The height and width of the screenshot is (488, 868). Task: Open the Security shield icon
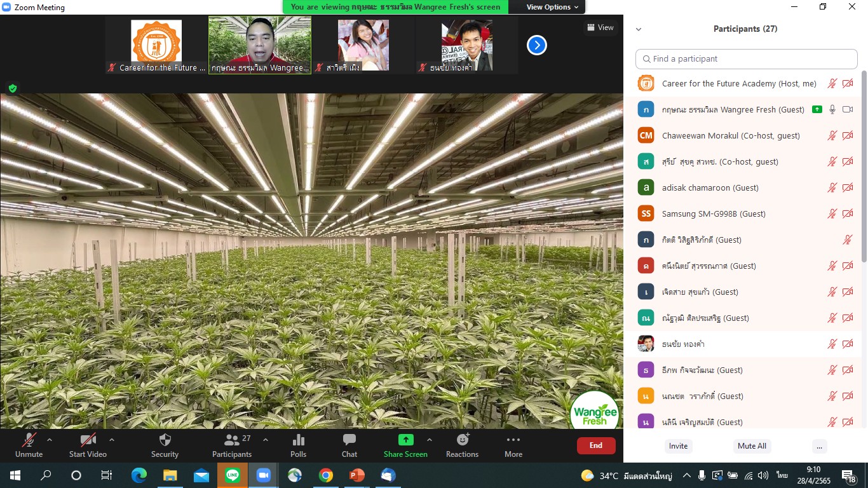[x=165, y=440]
